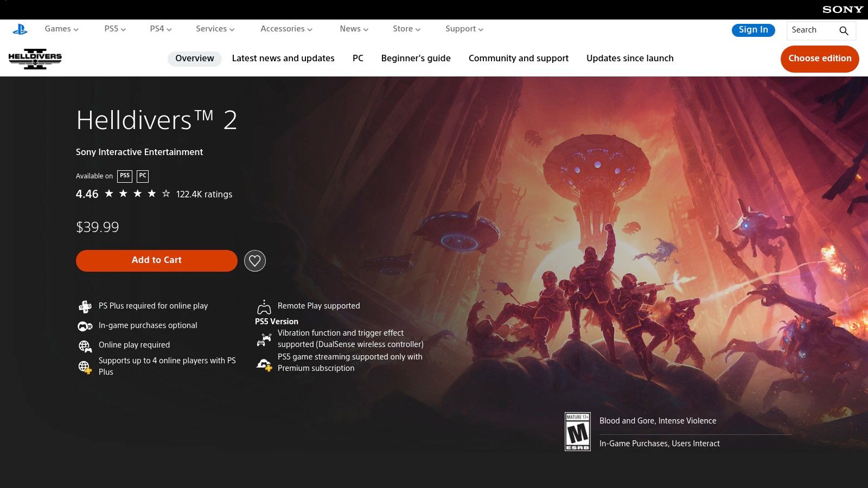The image size is (868, 488).
Task: Expand the Accessories dropdown menu
Action: pos(286,29)
